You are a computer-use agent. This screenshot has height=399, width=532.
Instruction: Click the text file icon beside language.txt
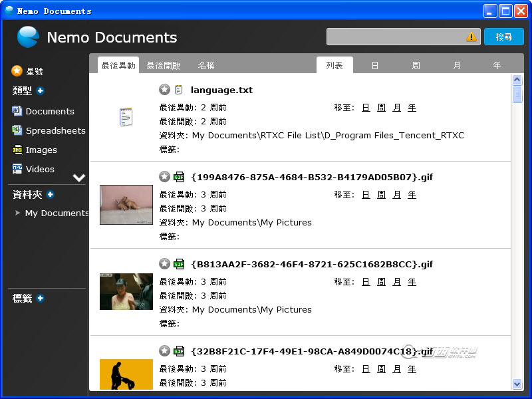point(178,90)
